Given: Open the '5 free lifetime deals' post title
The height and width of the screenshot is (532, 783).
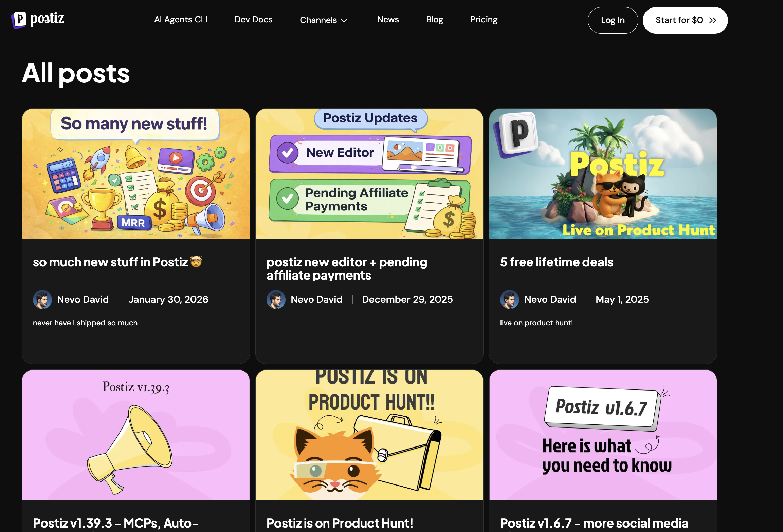Looking at the screenshot, I should (x=557, y=262).
